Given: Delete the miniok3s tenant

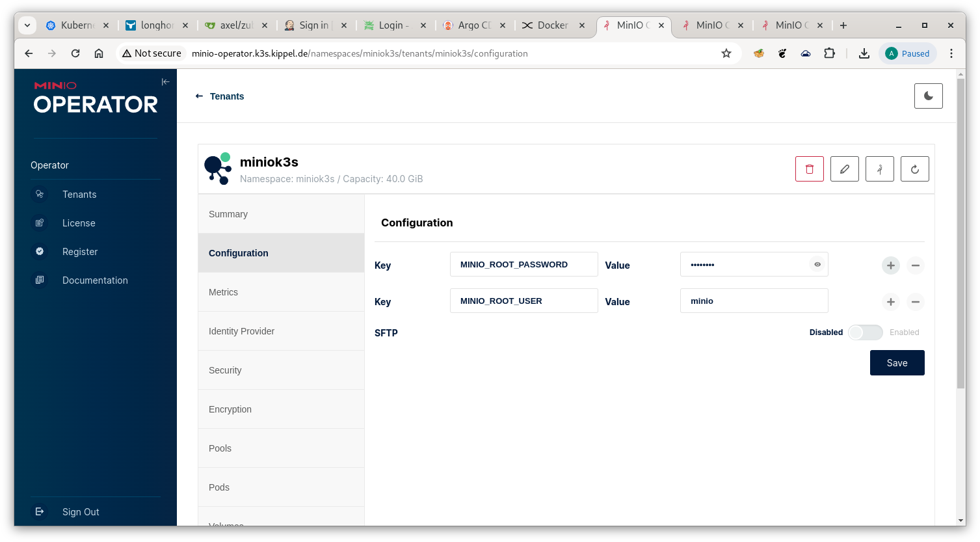Looking at the screenshot, I should (x=810, y=169).
